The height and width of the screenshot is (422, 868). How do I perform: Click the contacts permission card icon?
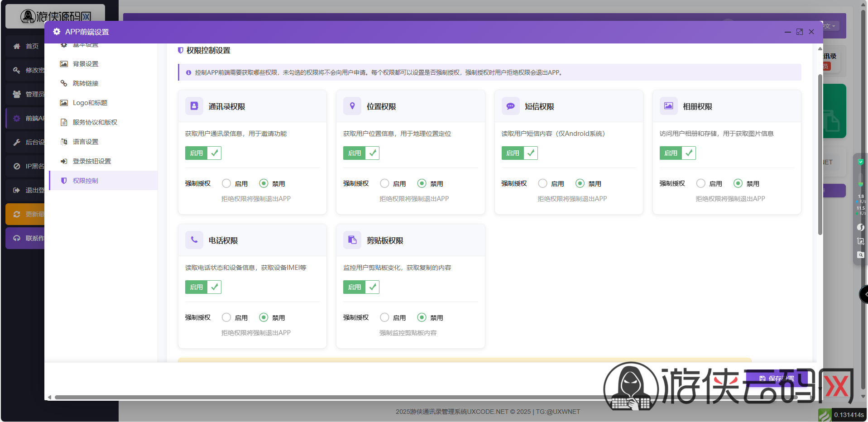tap(194, 106)
